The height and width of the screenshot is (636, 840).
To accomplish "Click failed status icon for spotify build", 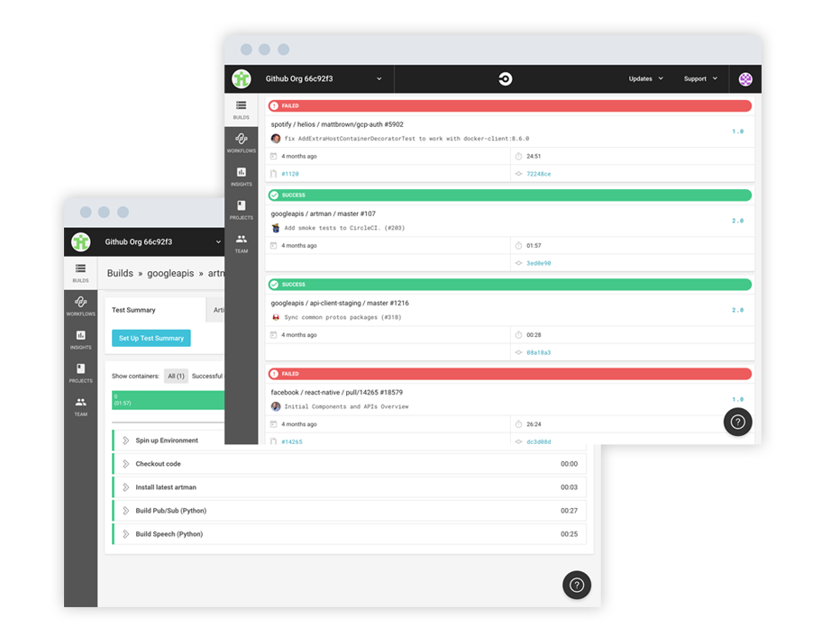I will 274,106.
